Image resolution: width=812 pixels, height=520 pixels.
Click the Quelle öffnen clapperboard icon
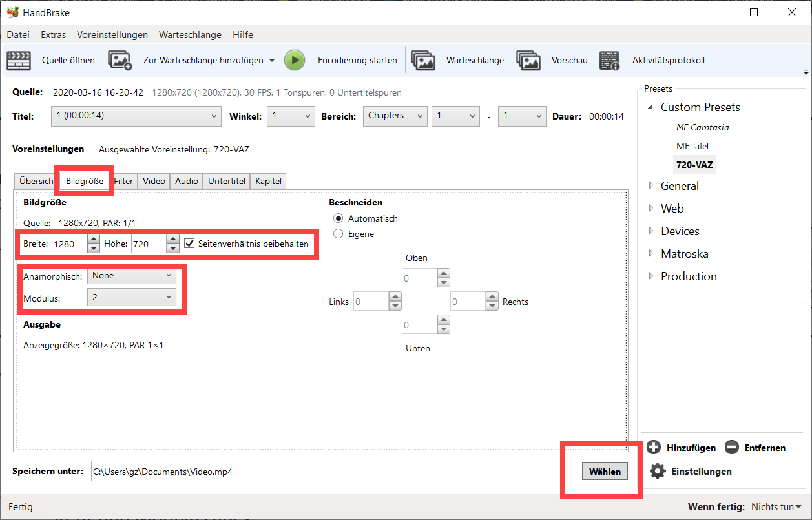click(19, 60)
